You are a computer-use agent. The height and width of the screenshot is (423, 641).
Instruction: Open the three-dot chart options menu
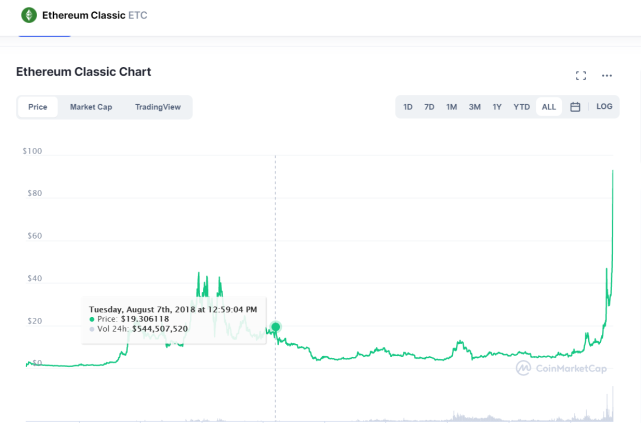tap(607, 76)
